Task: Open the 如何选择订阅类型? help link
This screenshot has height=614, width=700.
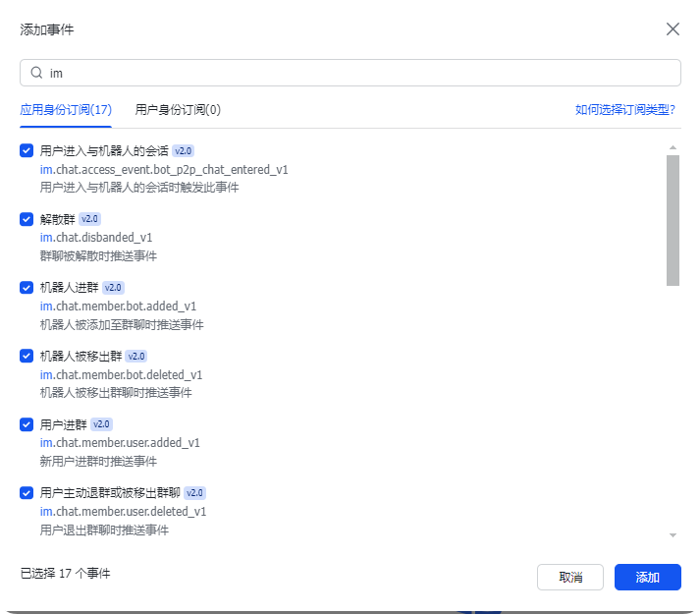Action: [624, 110]
